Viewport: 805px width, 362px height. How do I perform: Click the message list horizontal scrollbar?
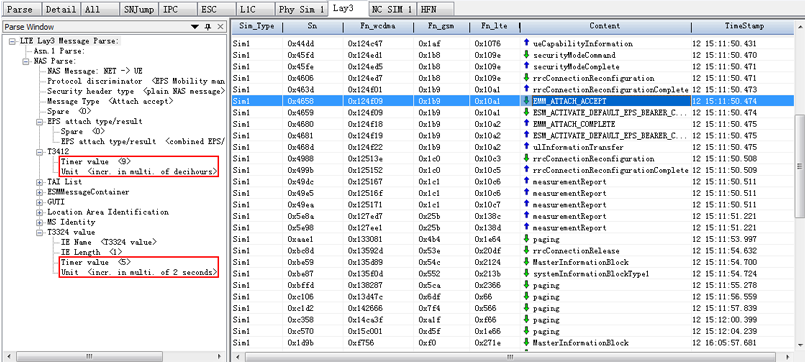click(x=513, y=356)
